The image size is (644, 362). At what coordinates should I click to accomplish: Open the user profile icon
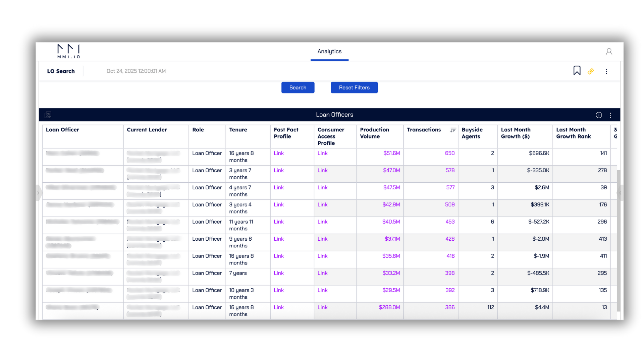(609, 51)
